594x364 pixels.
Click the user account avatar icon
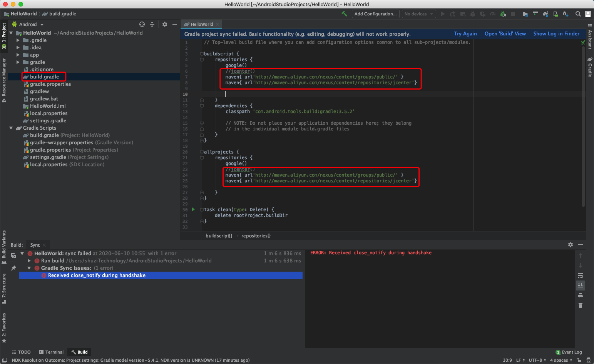[x=588, y=14]
